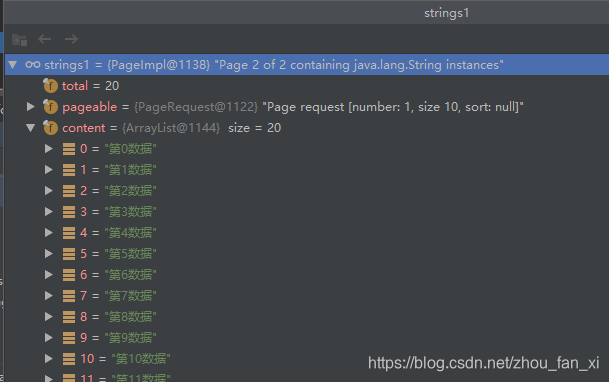This screenshot has height=382, width=609.
Task: Collapse the content ArrayList node
Action: (x=31, y=127)
